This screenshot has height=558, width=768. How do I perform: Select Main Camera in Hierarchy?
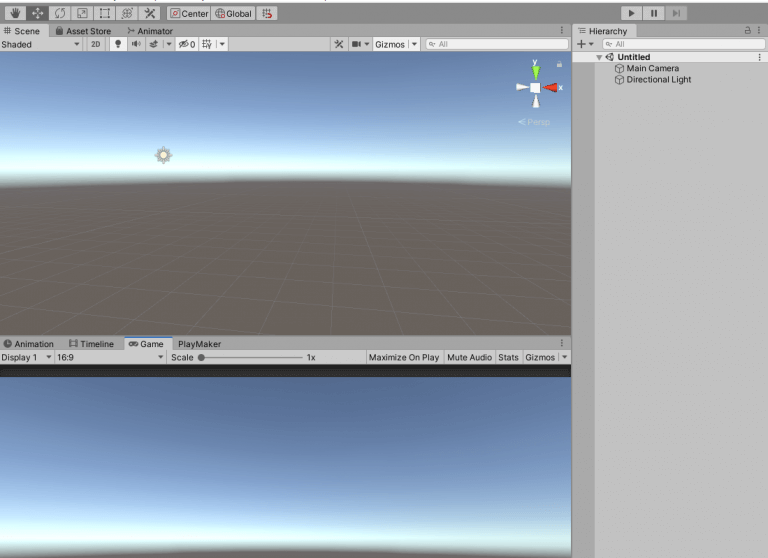tap(652, 69)
